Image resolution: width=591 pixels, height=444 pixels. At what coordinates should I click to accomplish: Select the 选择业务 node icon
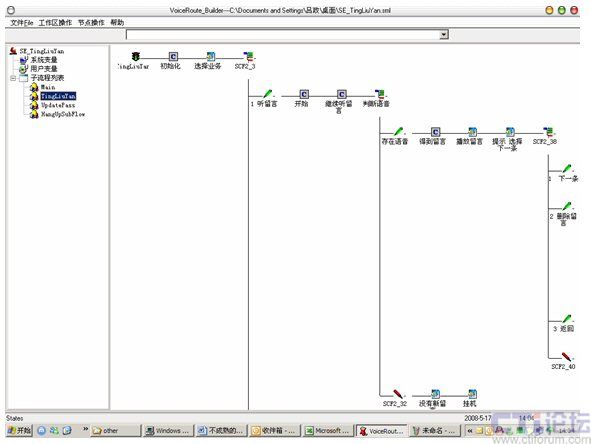tap(211, 57)
